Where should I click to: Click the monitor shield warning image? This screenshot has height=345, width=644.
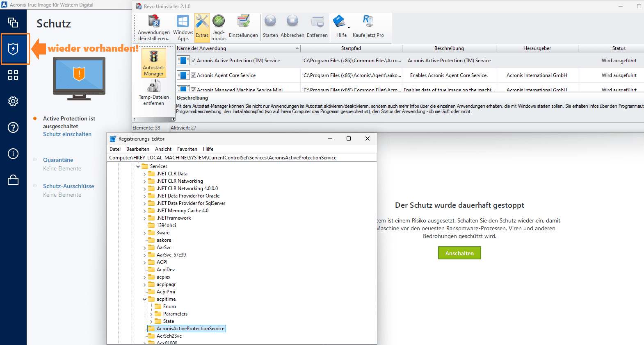tap(79, 78)
